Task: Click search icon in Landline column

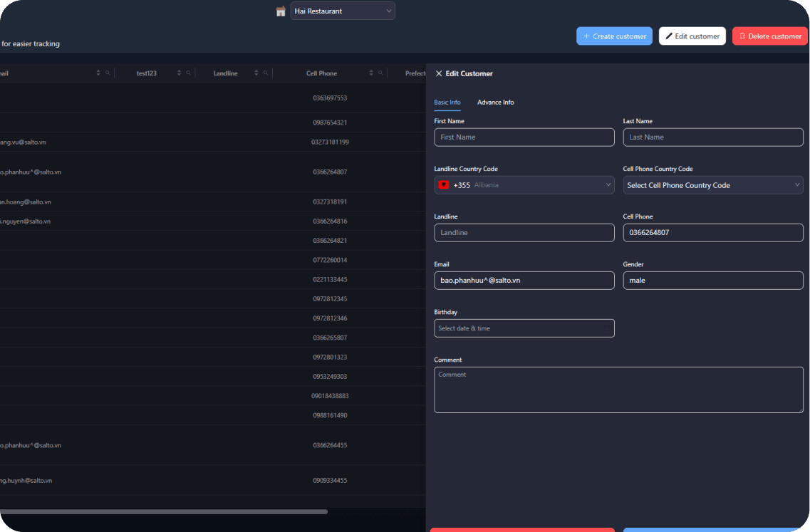Action: click(x=266, y=73)
